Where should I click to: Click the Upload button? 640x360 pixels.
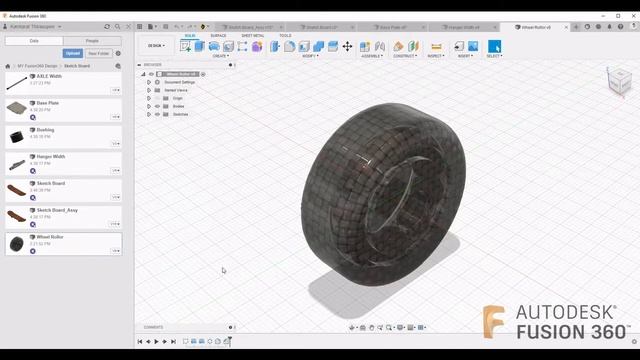73,53
